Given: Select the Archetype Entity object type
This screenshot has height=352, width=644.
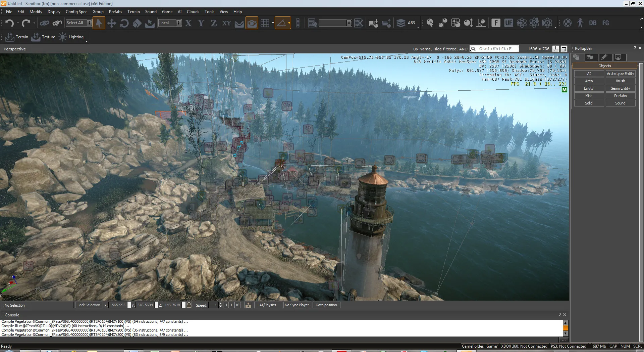Looking at the screenshot, I should pyautogui.click(x=621, y=74).
